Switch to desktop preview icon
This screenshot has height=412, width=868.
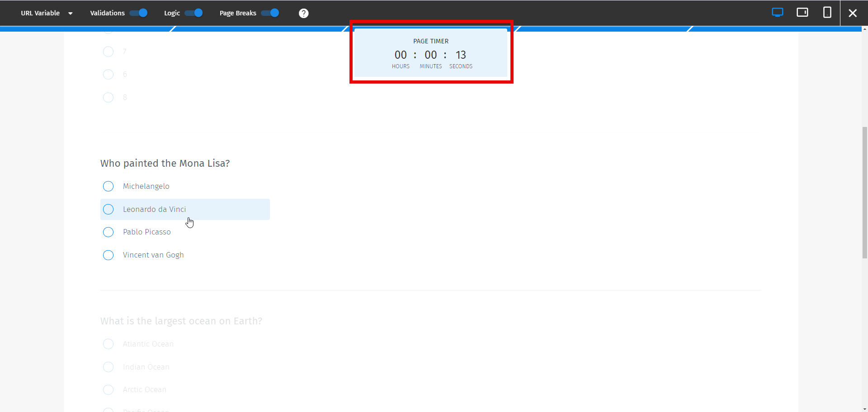777,13
